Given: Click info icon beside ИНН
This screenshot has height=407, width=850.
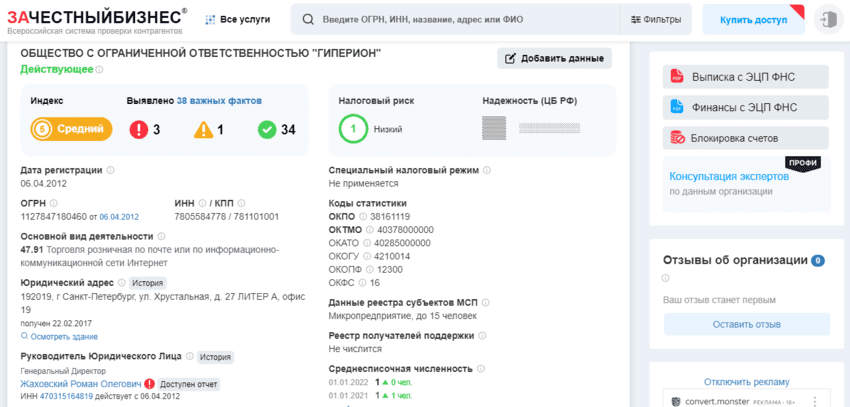Looking at the screenshot, I should pos(202,203).
